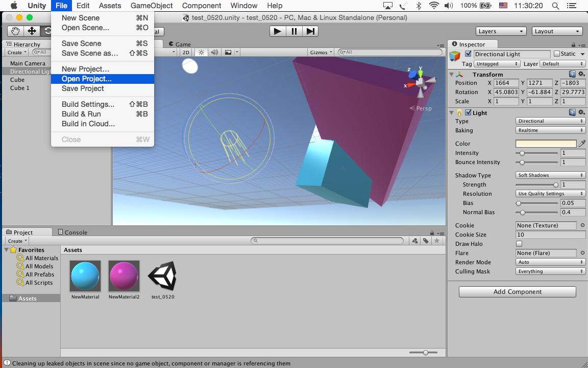Pause the game with Pause button
This screenshot has height=368, width=588.
tap(294, 31)
